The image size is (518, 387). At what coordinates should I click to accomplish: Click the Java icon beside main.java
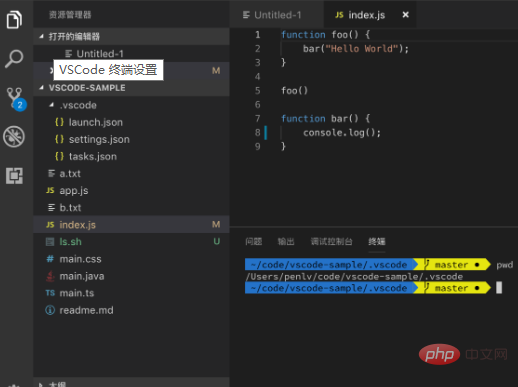[x=50, y=276]
